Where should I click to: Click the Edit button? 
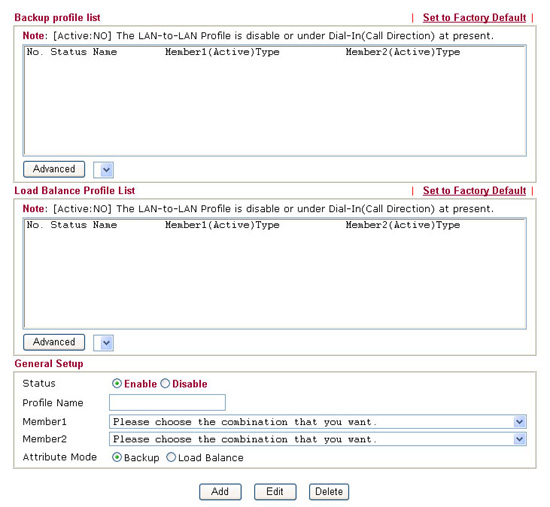click(275, 492)
